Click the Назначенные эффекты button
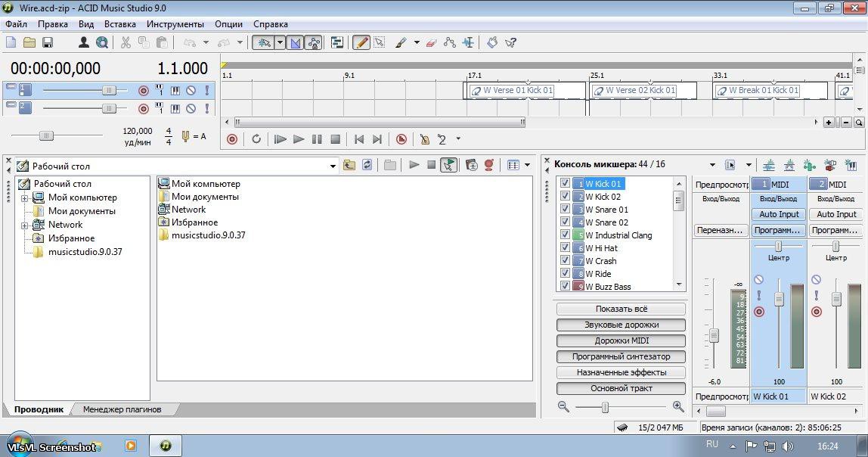Screen dimensions: 868x457 tap(621, 372)
